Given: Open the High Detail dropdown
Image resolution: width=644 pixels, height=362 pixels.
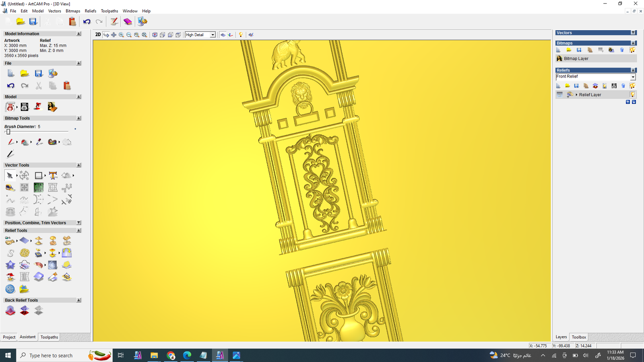Looking at the screenshot, I should pyautogui.click(x=213, y=35).
